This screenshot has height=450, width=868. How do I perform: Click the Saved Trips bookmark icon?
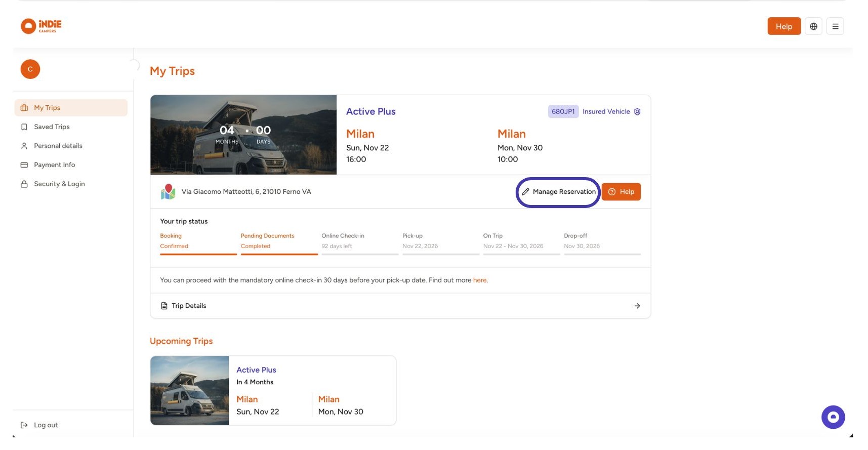(24, 127)
